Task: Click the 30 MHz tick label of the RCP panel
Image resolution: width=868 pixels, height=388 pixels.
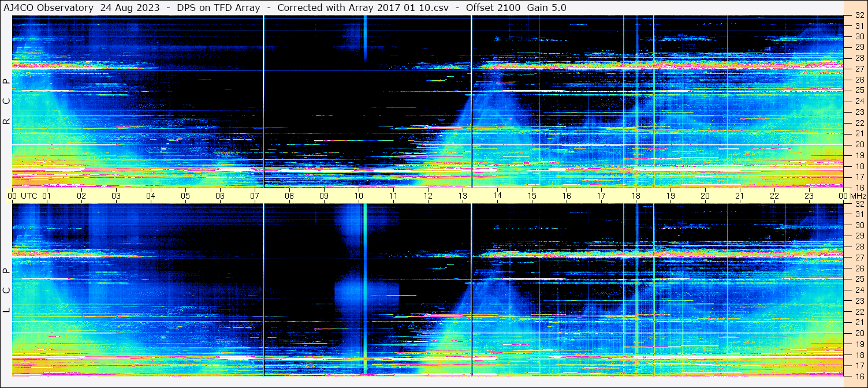Action: pos(859,36)
